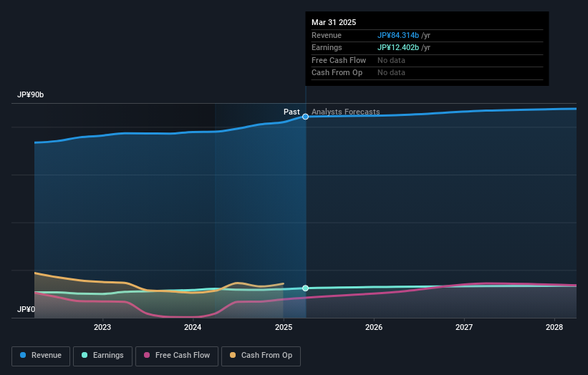Click the JP¥90b y-axis label
This screenshot has width=588, height=375.
30,94
